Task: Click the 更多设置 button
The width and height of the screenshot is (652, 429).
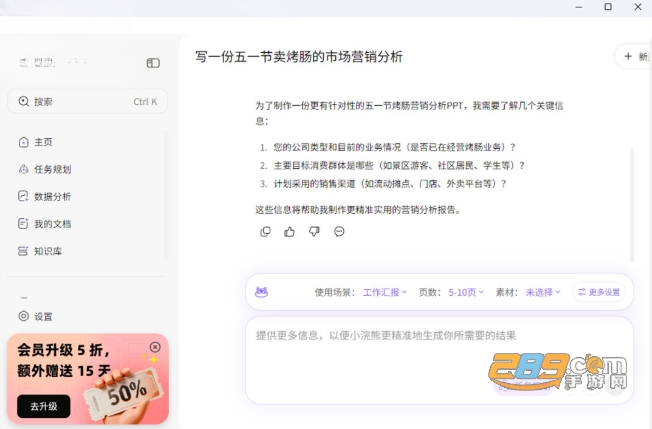Action: (599, 292)
